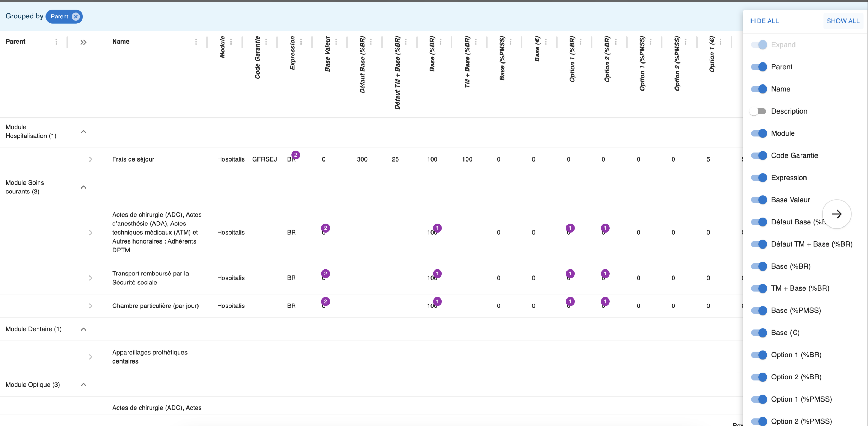This screenshot has width=868, height=426.
Task: Toggle the Base (%BR) column switch
Action: tap(759, 266)
